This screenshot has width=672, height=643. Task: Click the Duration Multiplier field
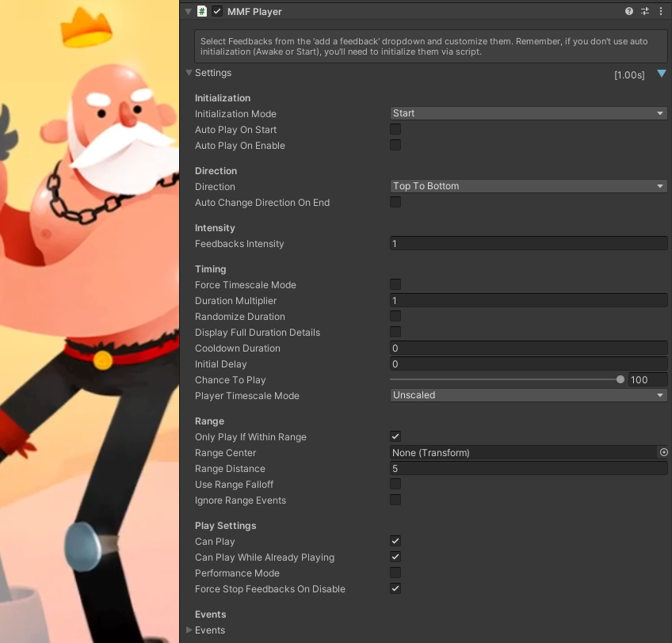pyautogui.click(x=528, y=300)
